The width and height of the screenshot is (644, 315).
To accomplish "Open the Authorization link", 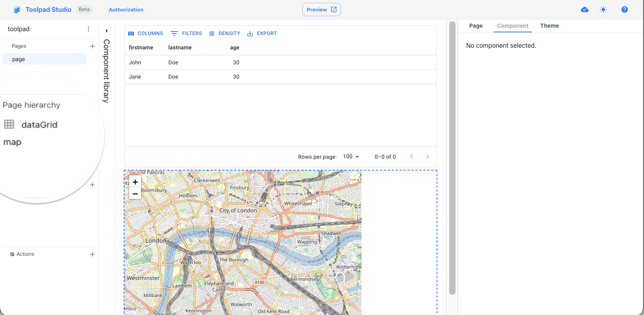I will coord(126,10).
